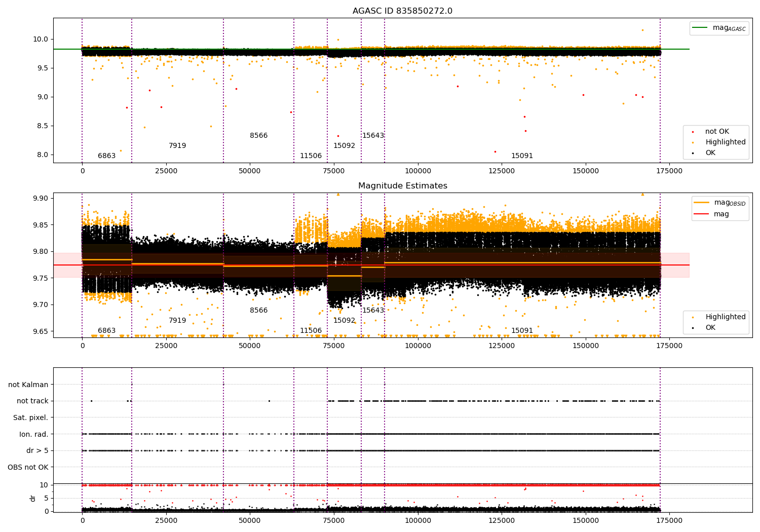
Task: Click obsid label 15091 in the top plot
Action: pos(522,156)
